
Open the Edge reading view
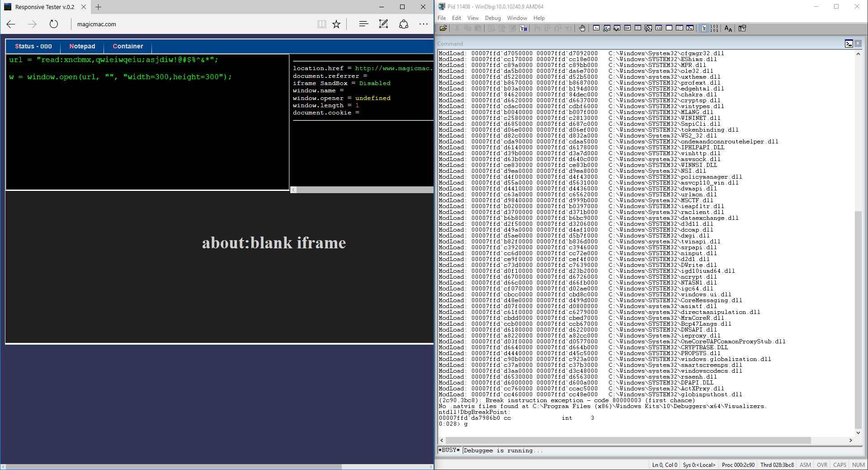coord(322,24)
